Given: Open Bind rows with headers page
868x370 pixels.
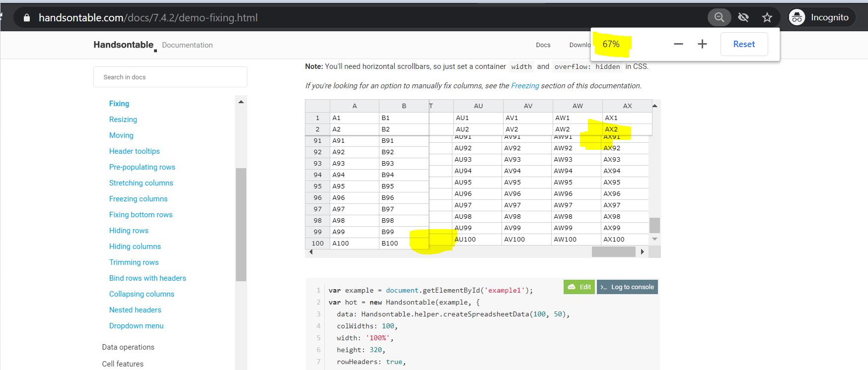Looking at the screenshot, I should 147,278.
